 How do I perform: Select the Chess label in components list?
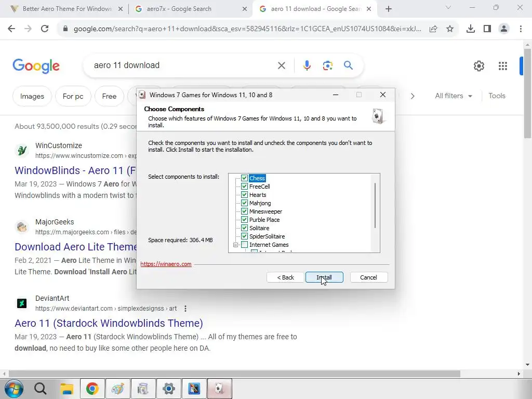click(257, 178)
